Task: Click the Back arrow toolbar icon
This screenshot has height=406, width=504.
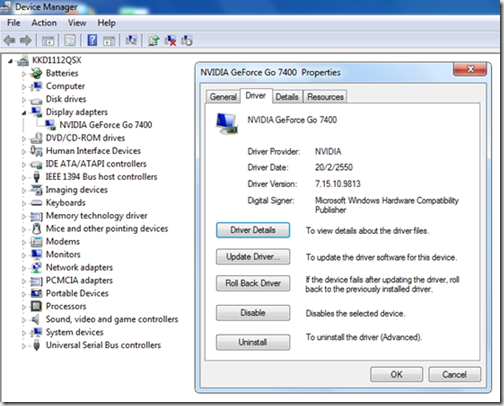Action: tap(9, 41)
